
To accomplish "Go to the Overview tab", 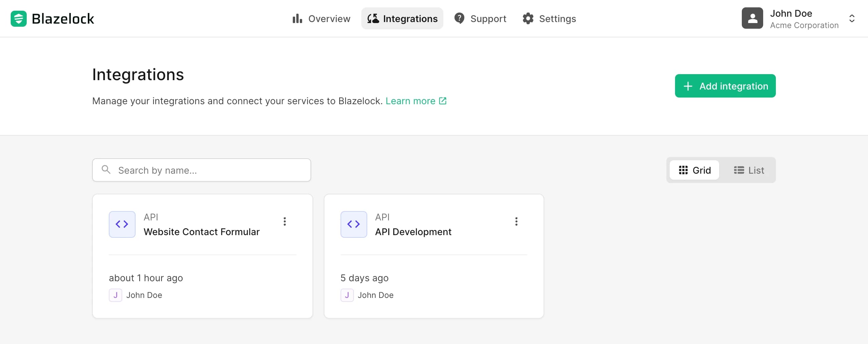I will (x=321, y=19).
